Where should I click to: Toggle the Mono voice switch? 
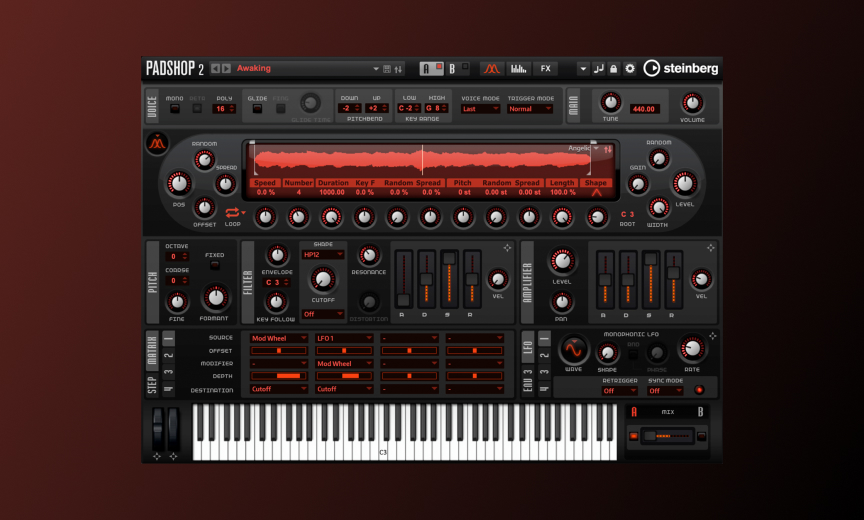(174, 108)
